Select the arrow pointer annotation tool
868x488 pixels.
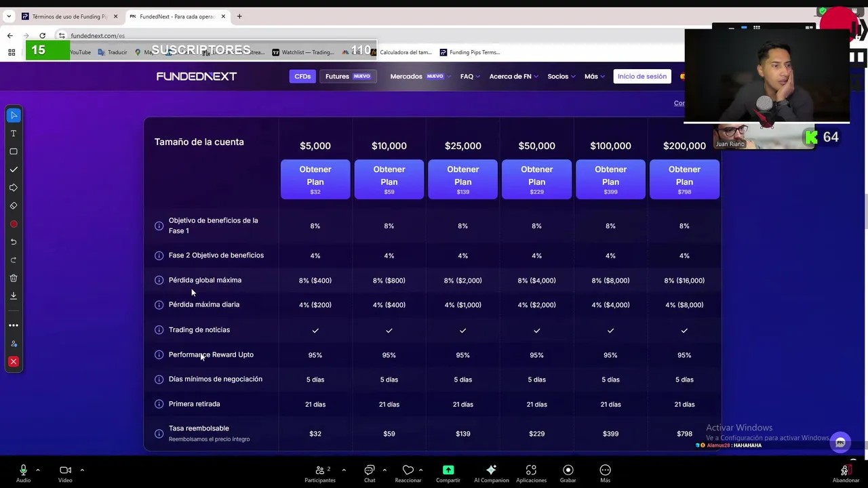pos(14,115)
